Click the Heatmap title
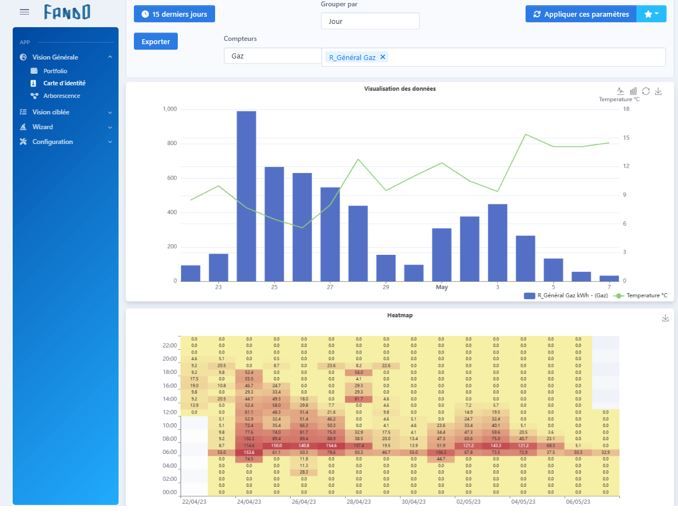The image size is (678, 531). pyautogui.click(x=400, y=315)
